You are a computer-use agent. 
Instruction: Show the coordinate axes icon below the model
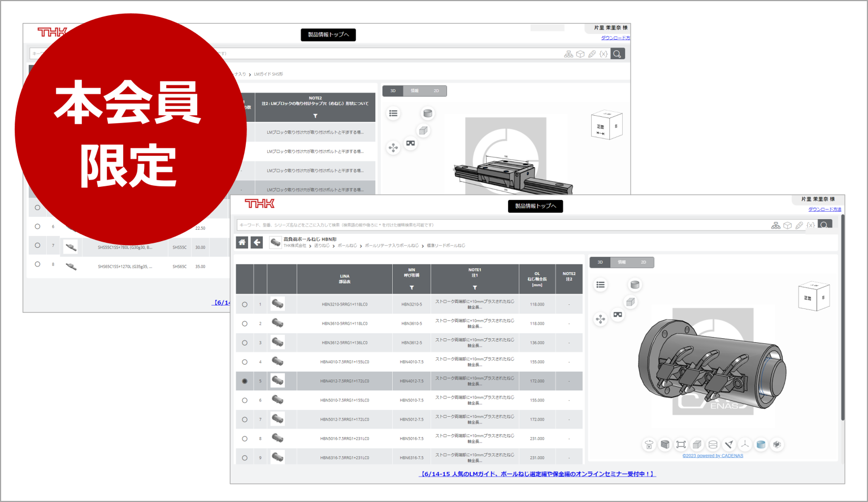(x=745, y=444)
